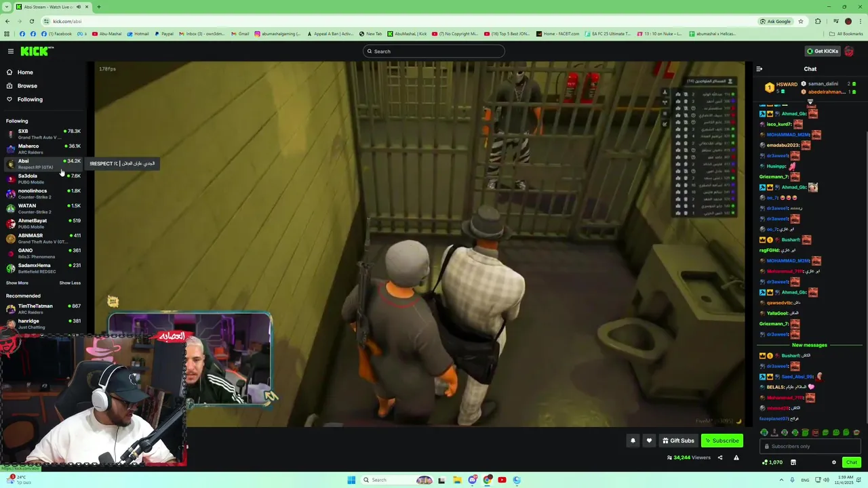Show hidden system tray icons
The height and width of the screenshot is (488, 868).
781,480
